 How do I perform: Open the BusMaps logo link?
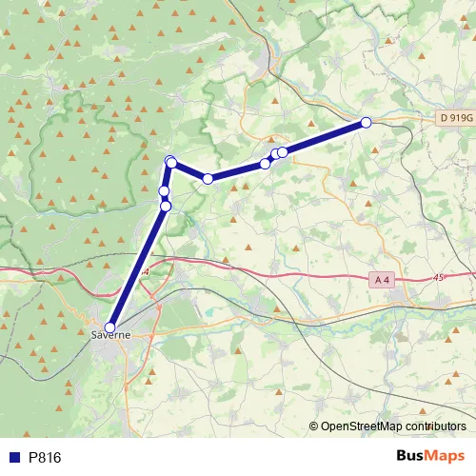pyautogui.click(x=430, y=456)
